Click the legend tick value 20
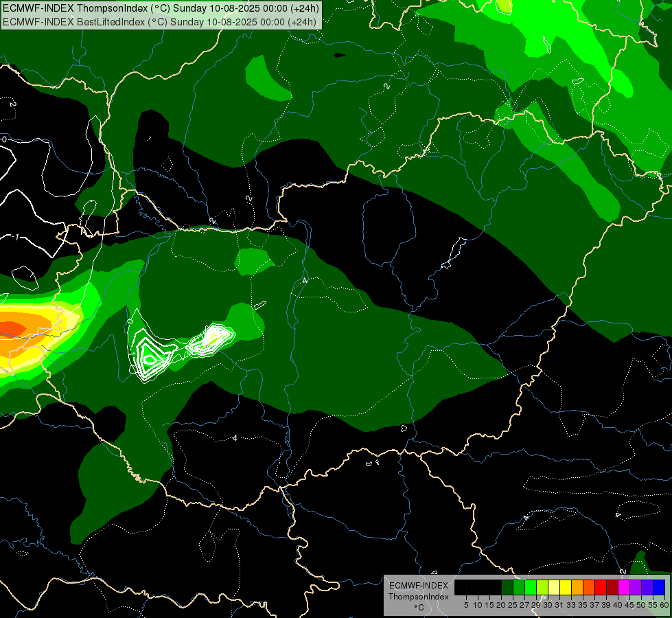Screen dimensions: 672x618 pyautogui.click(x=501, y=605)
